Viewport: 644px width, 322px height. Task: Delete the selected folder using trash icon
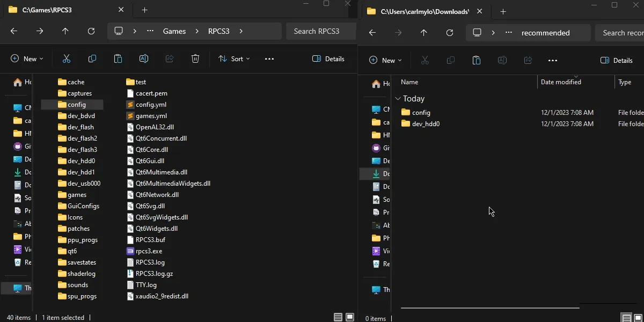point(195,58)
